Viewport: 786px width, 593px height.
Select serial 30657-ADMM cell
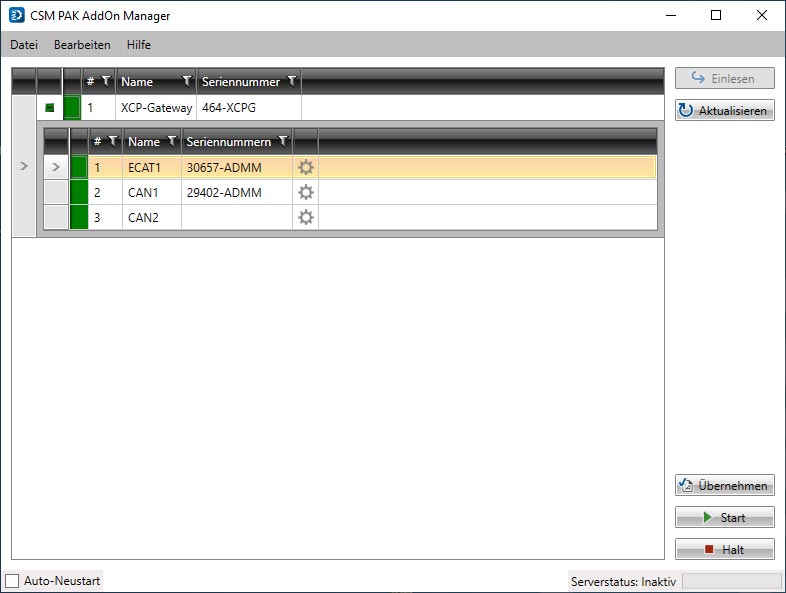tap(237, 167)
